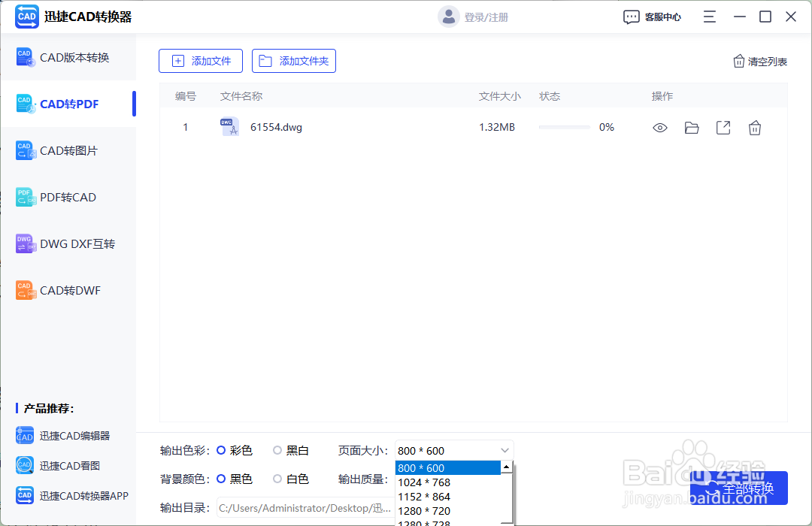Click the 输出目录 path field
812x526 pixels.
[x=305, y=508]
